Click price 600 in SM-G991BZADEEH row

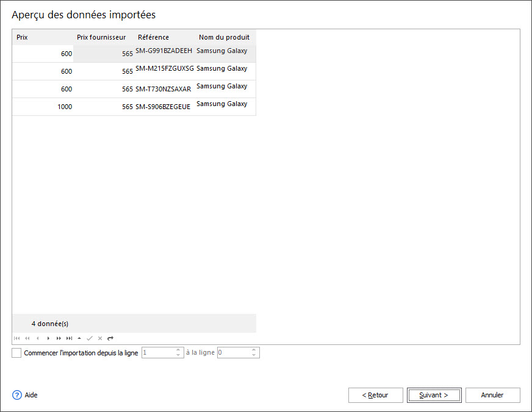click(x=43, y=54)
